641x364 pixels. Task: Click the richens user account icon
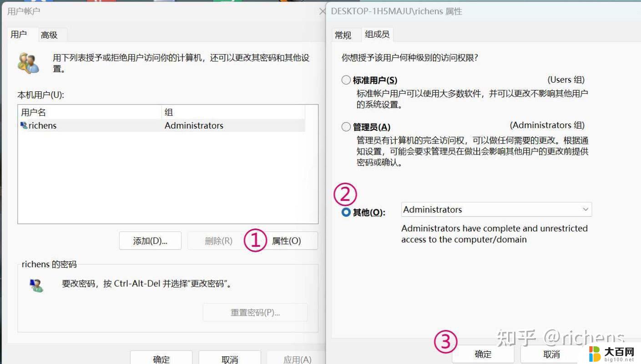[24, 125]
